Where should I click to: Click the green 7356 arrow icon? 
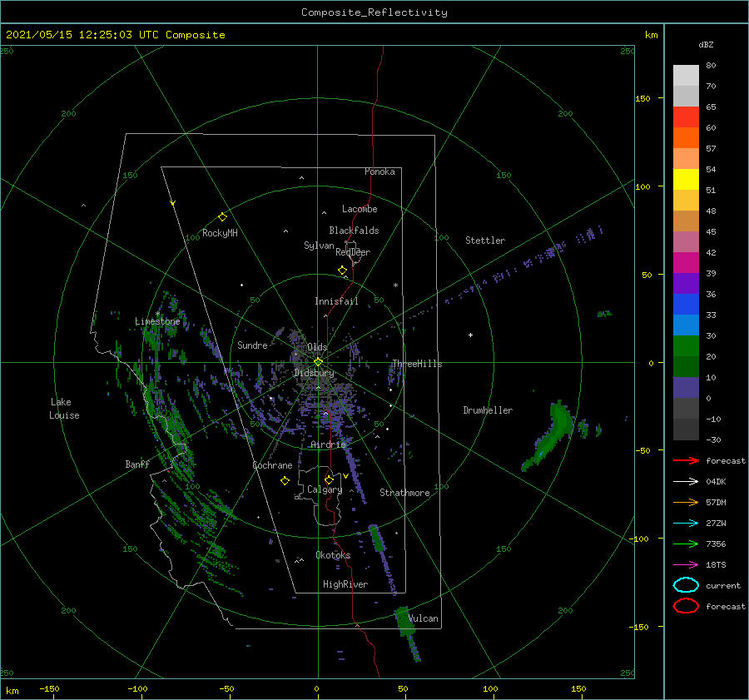click(686, 544)
